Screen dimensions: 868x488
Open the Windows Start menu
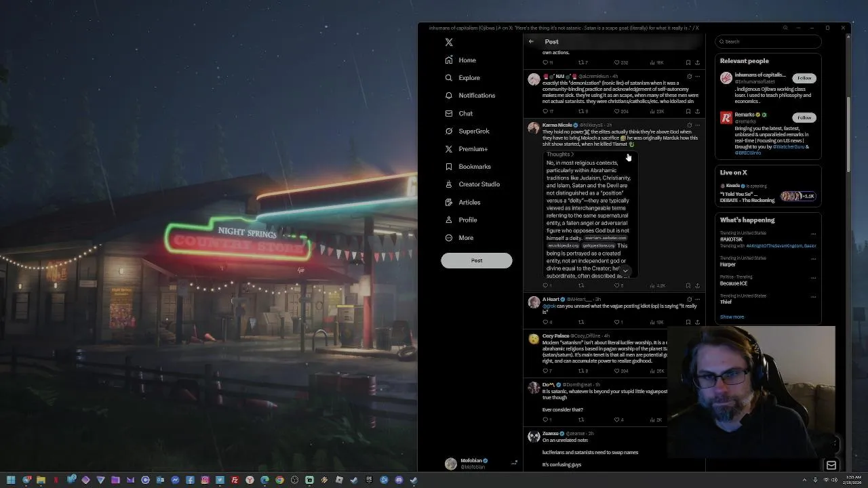[x=11, y=480]
